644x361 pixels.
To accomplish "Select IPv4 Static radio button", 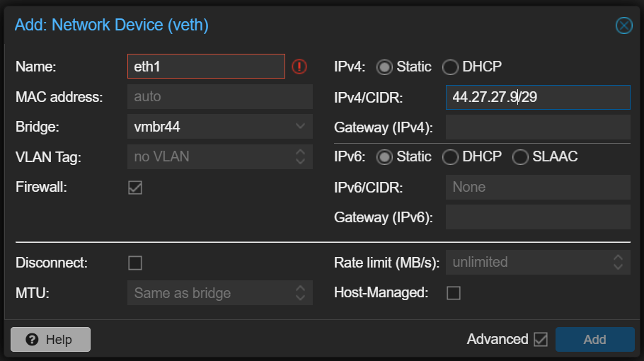I will pyautogui.click(x=384, y=67).
